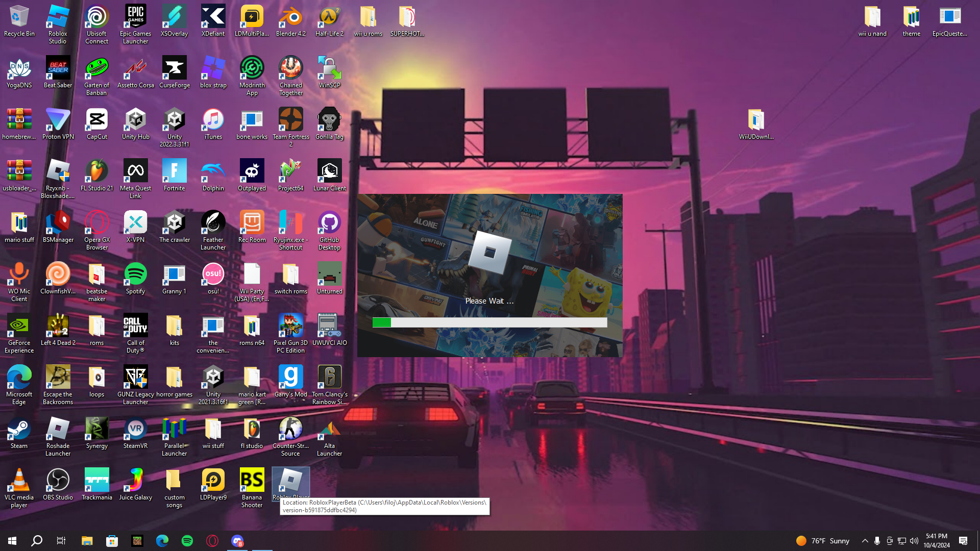Click the SteamVR desktop shortcut
Viewport: 980px width, 551px height.
click(136, 434)
